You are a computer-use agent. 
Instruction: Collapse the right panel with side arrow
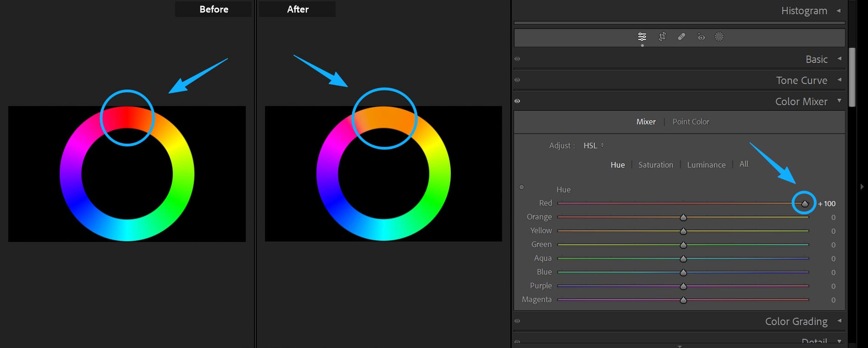862,187
